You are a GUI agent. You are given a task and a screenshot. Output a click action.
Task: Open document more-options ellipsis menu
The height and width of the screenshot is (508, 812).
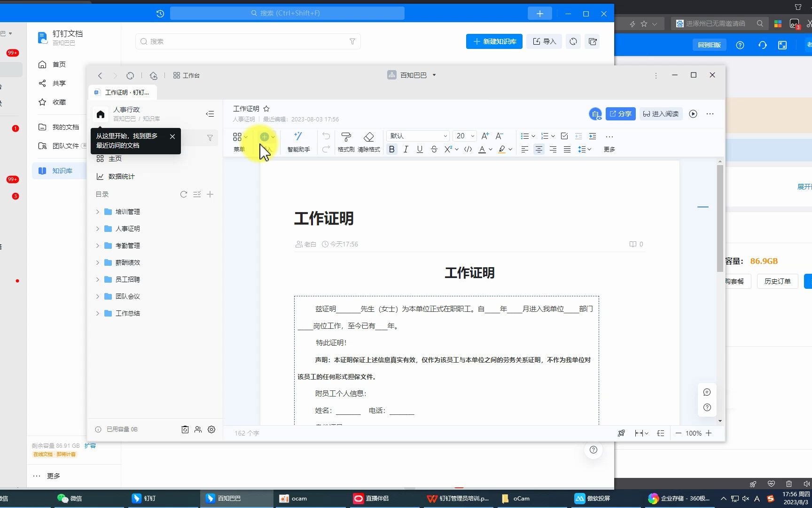[710, 114]
